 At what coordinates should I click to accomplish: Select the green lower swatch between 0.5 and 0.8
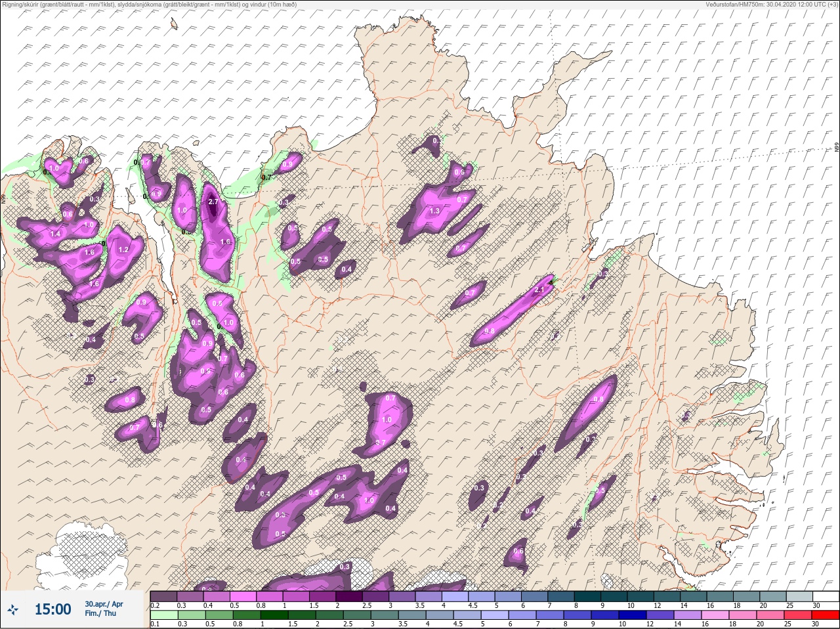tap(219, 615)
